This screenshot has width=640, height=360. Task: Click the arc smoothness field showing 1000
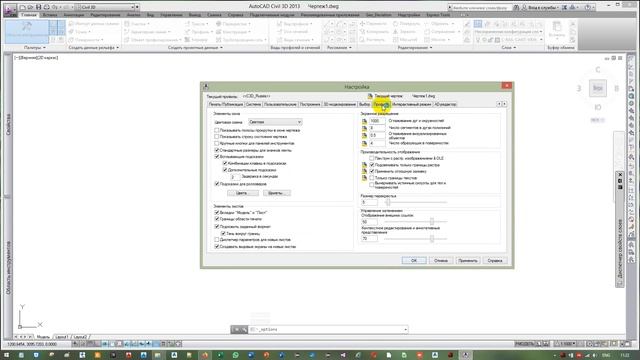pyautogui.click(x=377, y=121)
